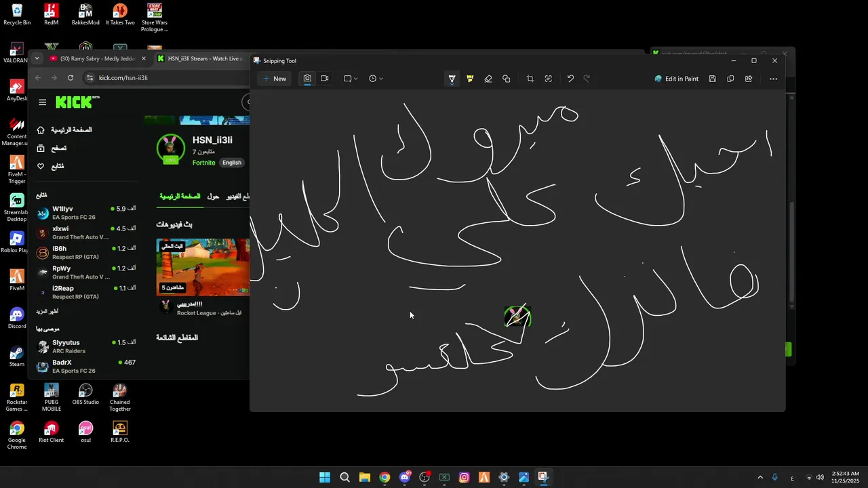Open xlxwi channel in sidebar

pos(86,232)
